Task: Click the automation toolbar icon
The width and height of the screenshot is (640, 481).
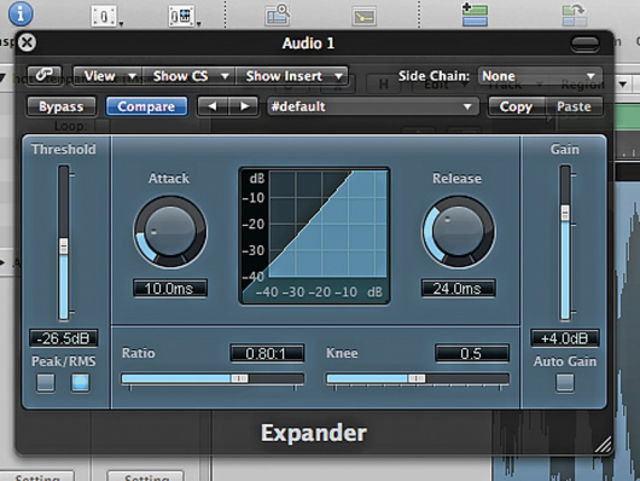Action: 364,17
